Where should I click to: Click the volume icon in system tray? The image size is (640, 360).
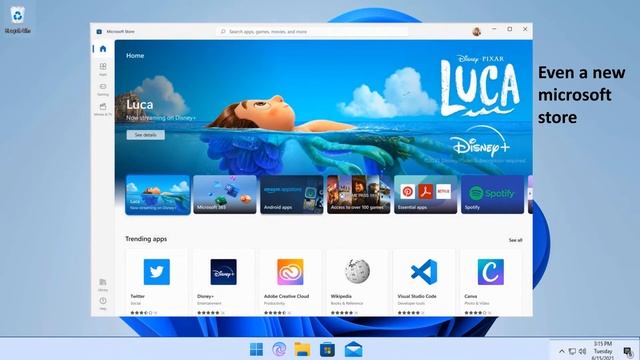tap(582, 351)
